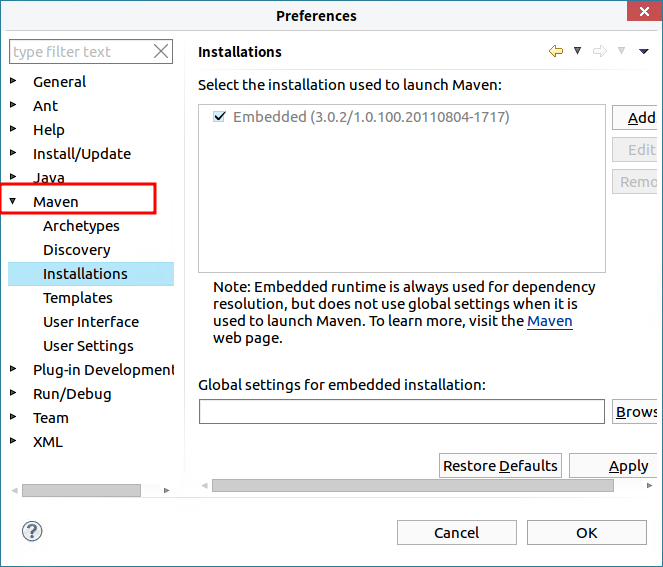Go back using the yellow back arrow

[x=556, y=51]
